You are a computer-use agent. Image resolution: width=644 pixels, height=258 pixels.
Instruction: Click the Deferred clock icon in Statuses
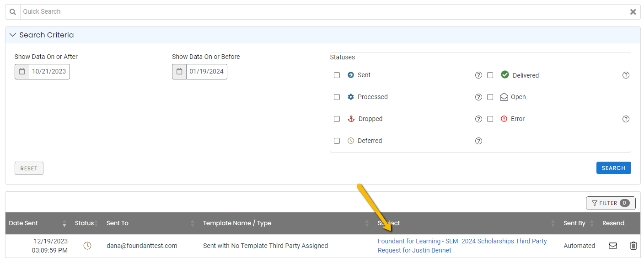tap(351, 141)
